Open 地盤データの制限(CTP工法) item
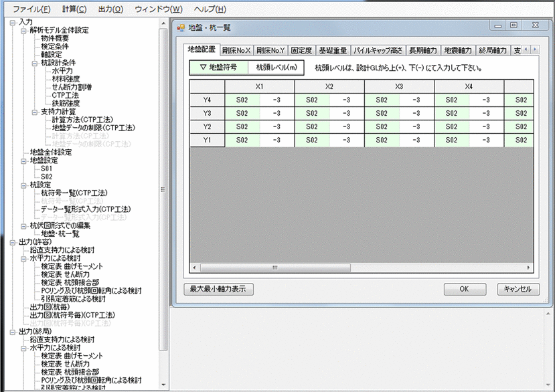555x392 pixels. (x=94, y=128)
